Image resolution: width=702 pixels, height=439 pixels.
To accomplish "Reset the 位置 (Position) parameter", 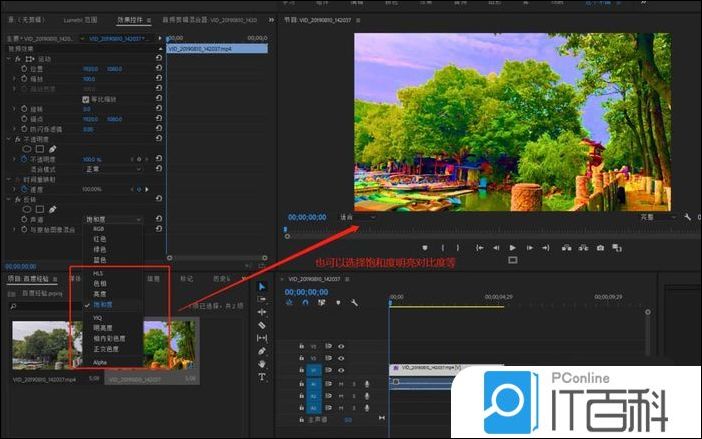I will [x=159, y=69].
